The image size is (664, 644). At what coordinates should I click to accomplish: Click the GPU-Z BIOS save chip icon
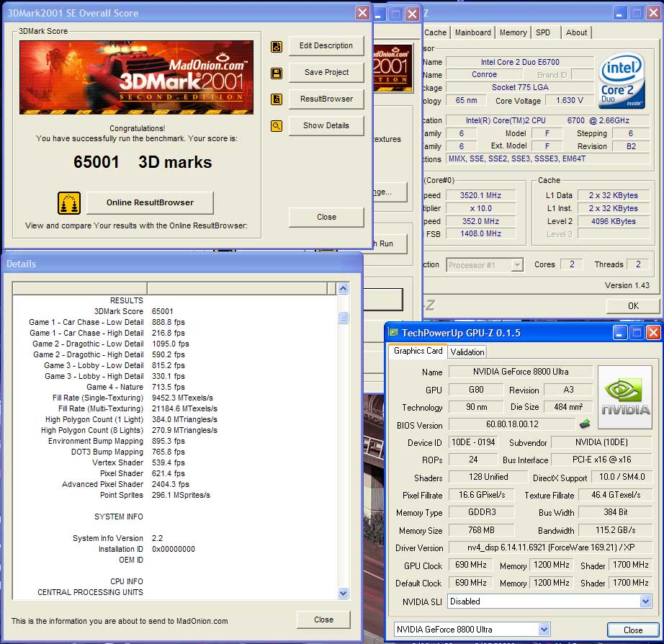pyautogui.click(x=585, y=424)
